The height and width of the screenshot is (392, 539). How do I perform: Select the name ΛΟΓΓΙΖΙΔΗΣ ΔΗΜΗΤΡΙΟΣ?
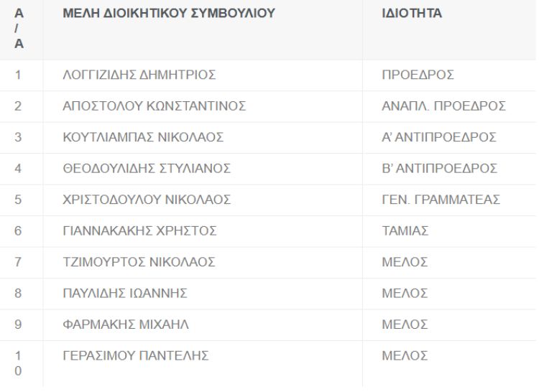click(x=139, y=75)
